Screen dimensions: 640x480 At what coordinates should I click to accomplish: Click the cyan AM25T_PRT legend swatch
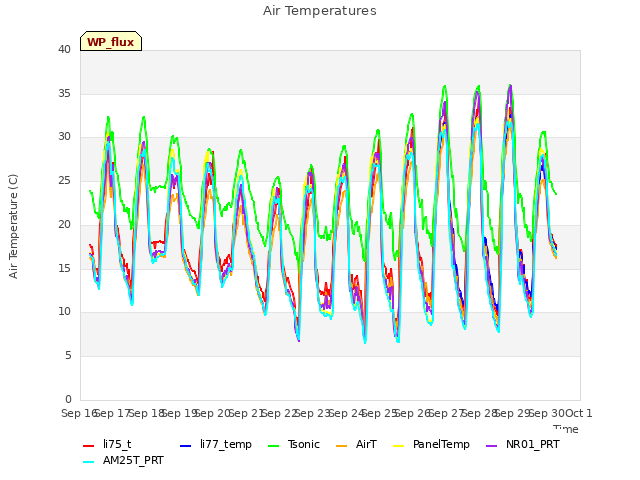[89, 462]
